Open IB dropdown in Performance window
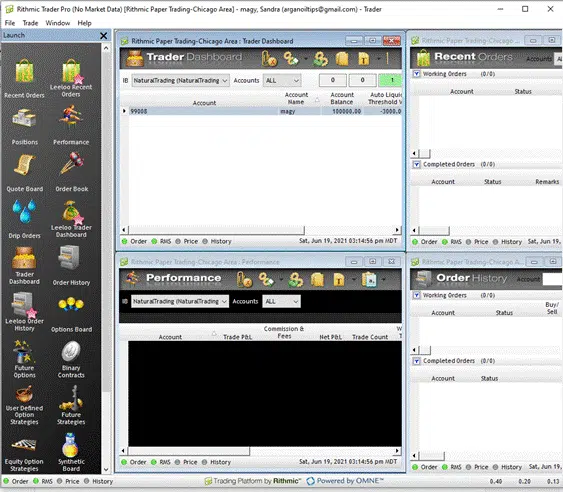The width and height of the screenshot is (563, 492). pyautogui.click(x=180, y=301)
